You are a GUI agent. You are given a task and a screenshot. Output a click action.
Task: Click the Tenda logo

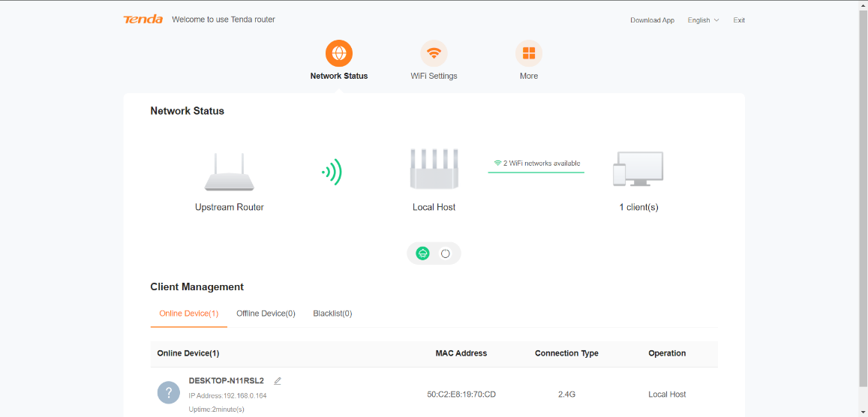coord(143,19)
